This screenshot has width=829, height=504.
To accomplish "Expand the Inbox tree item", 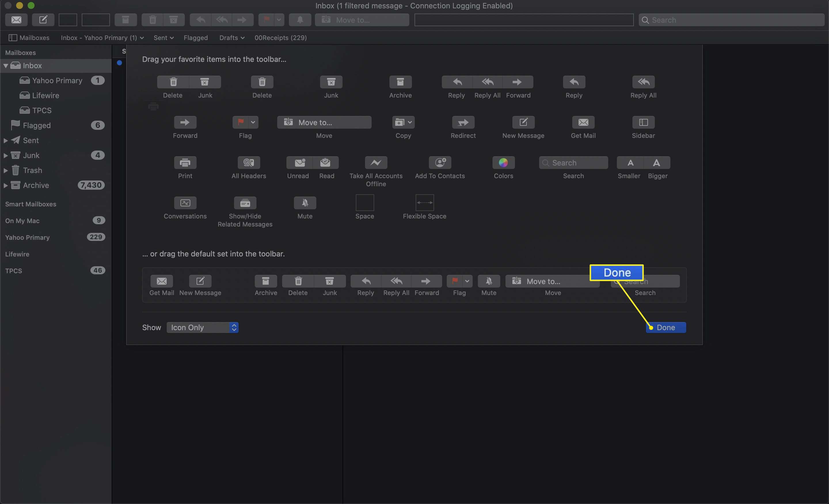I will (x=6, y=65).
